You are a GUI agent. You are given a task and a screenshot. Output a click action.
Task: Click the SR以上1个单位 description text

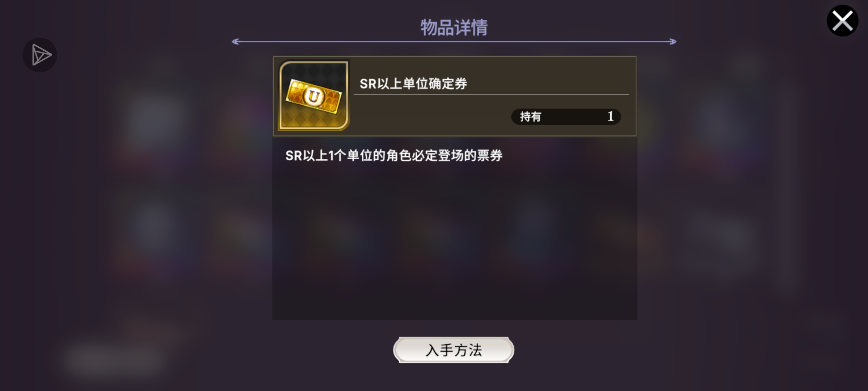(394, 155)
